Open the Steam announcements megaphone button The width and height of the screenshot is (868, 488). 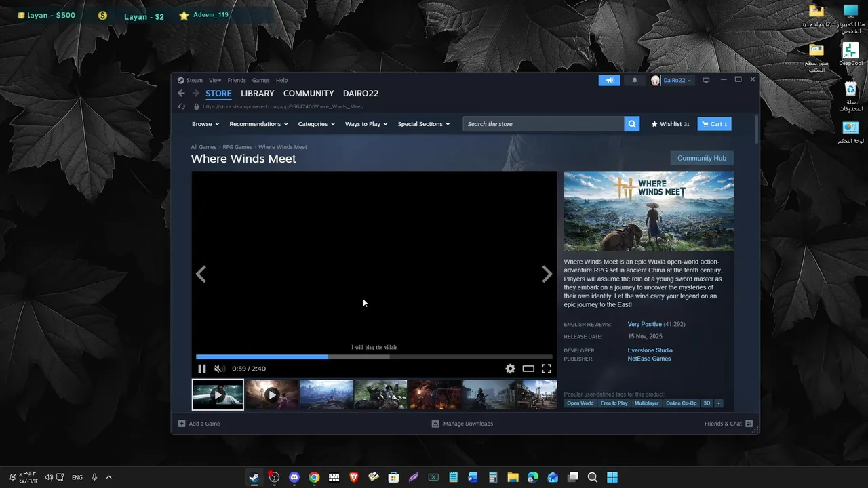click(609, 80)
